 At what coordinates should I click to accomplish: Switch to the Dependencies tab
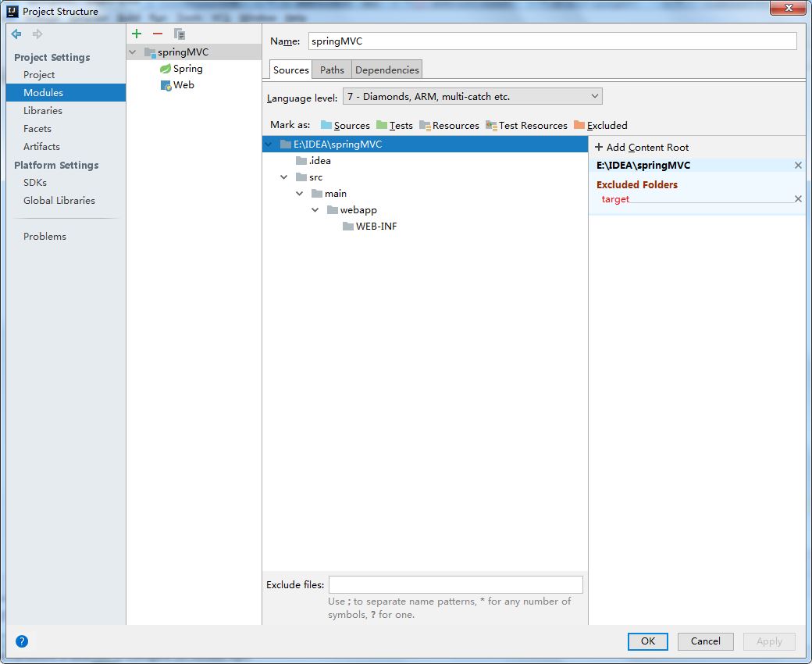coord(386,70)
